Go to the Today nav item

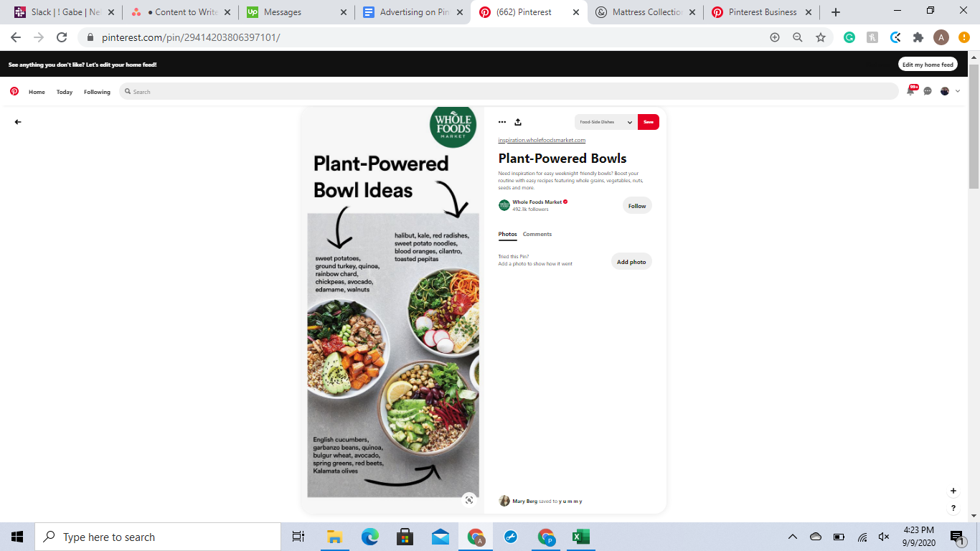tap(65, 92)
